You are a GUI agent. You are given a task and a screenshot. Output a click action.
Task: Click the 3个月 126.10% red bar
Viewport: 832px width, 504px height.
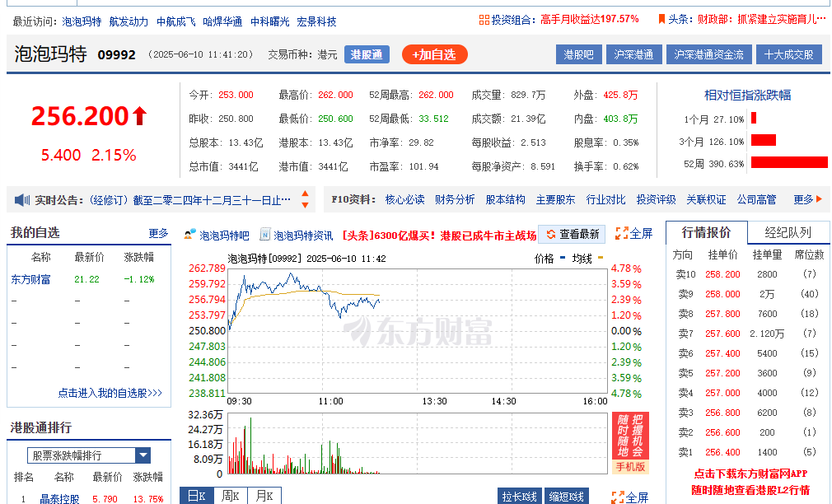(764, 140)
